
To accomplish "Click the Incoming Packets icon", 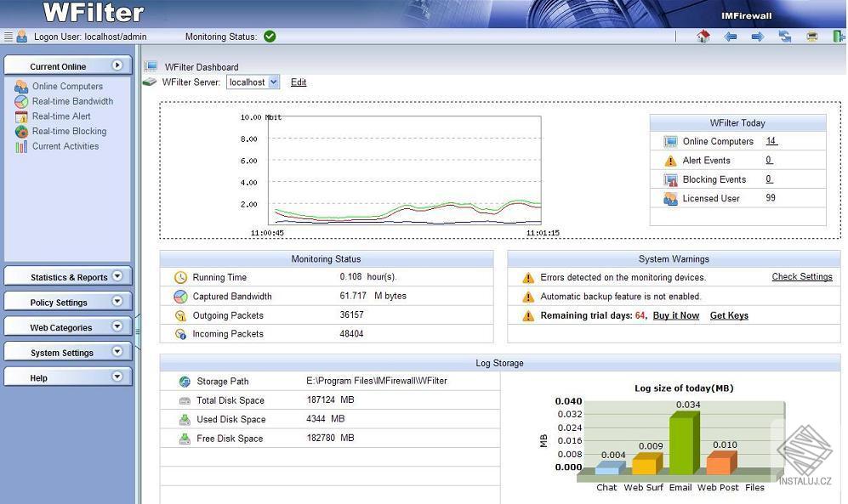I will (x=180, y=334).
